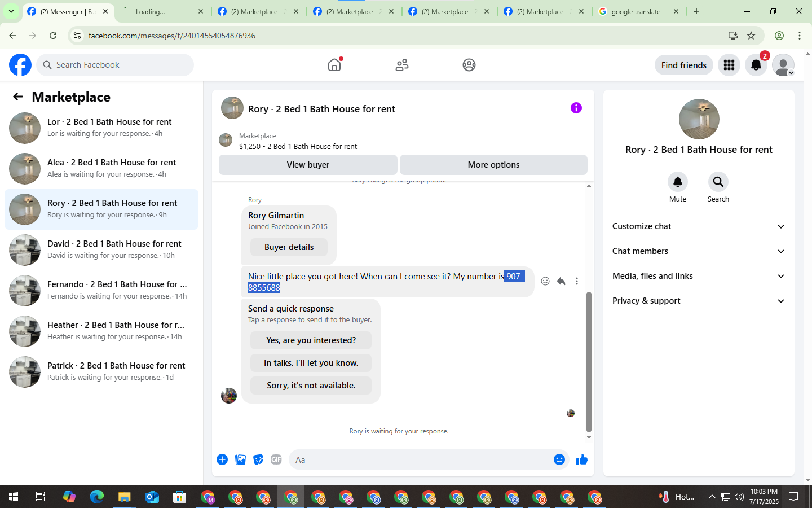
Task: Select Rory's conversation in the list
Action: pos(101,209)
